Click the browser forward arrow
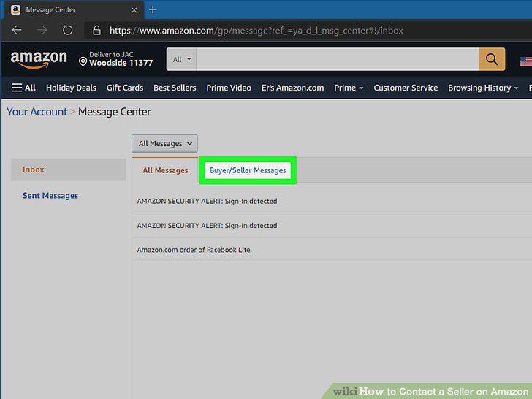Viewport: 532px width, 399px height. [x=42, y=30]
